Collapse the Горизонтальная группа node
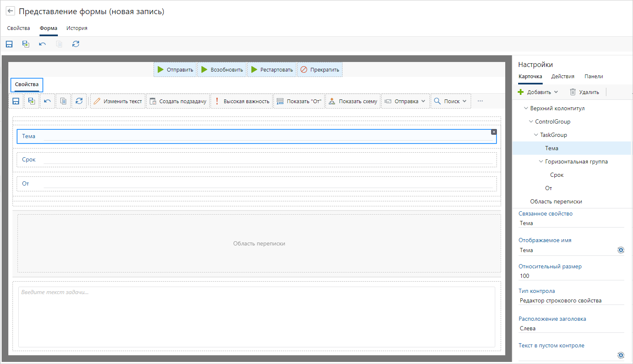The image size is (633, 364). point(541,161)
